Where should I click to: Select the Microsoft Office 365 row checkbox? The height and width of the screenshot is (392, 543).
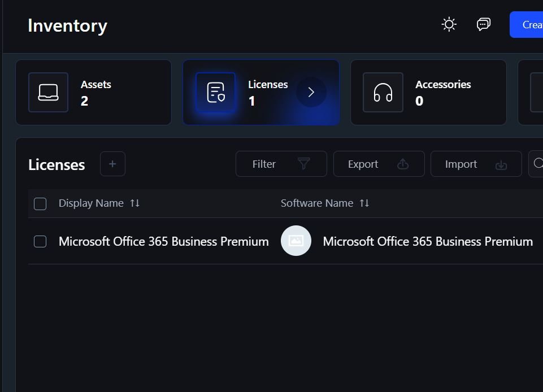(x=40, y=241)
